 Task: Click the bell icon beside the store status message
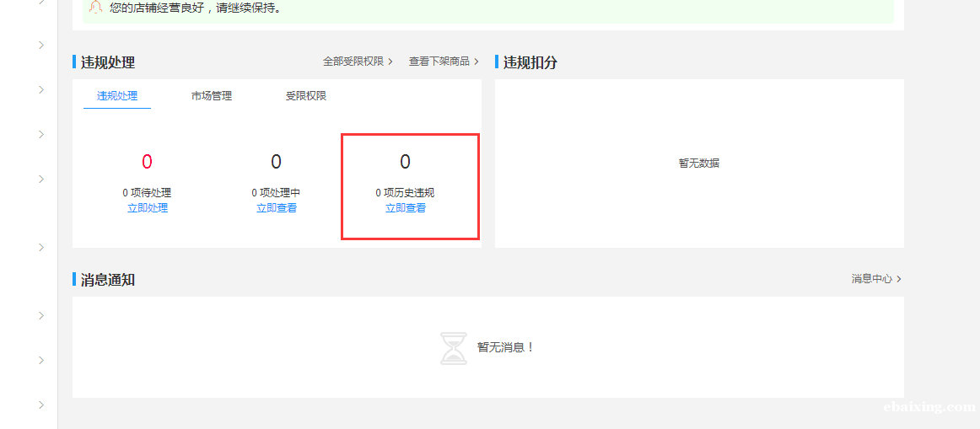(x=95, y=7)
